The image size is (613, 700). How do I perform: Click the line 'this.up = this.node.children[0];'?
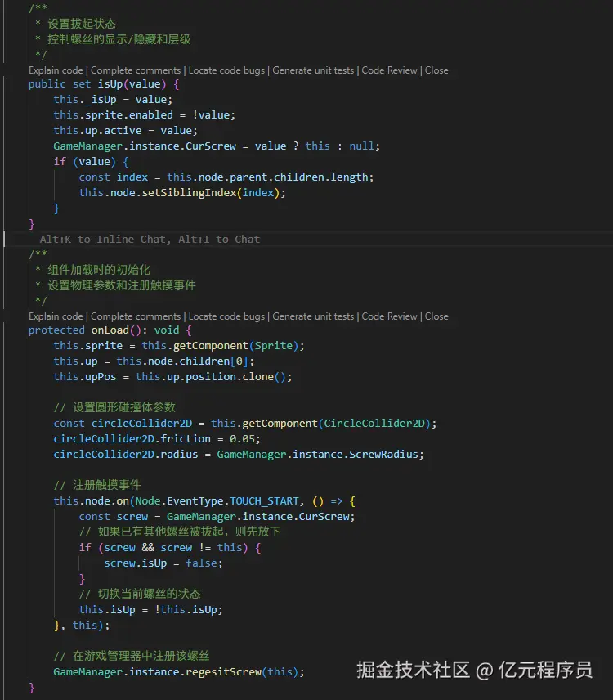[154, 361]
